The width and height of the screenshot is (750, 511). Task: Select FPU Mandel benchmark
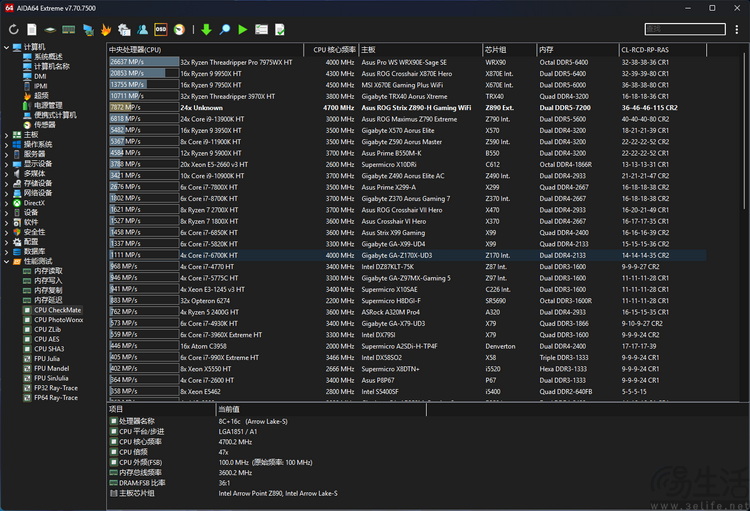pos(51,368)
